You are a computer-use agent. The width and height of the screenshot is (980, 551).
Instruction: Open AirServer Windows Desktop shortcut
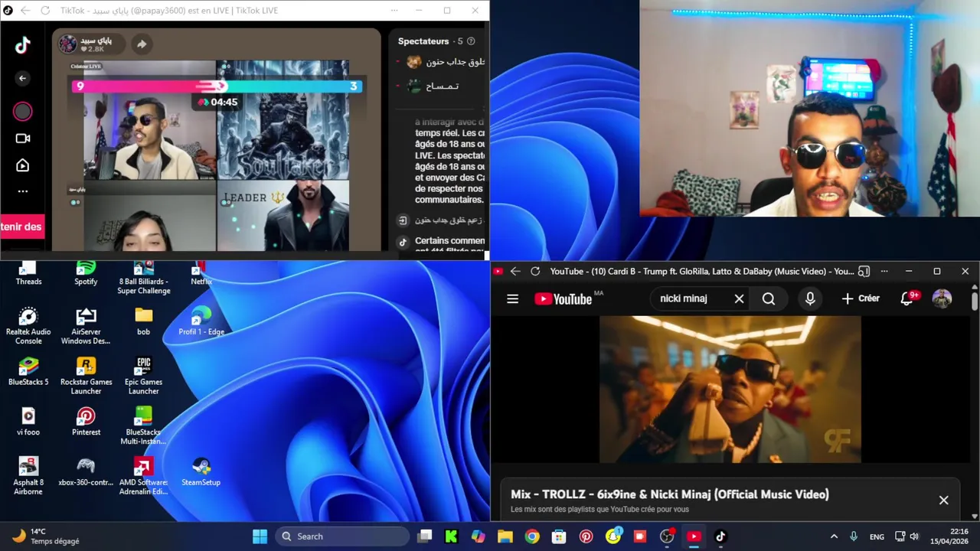[x=86, y=326]
